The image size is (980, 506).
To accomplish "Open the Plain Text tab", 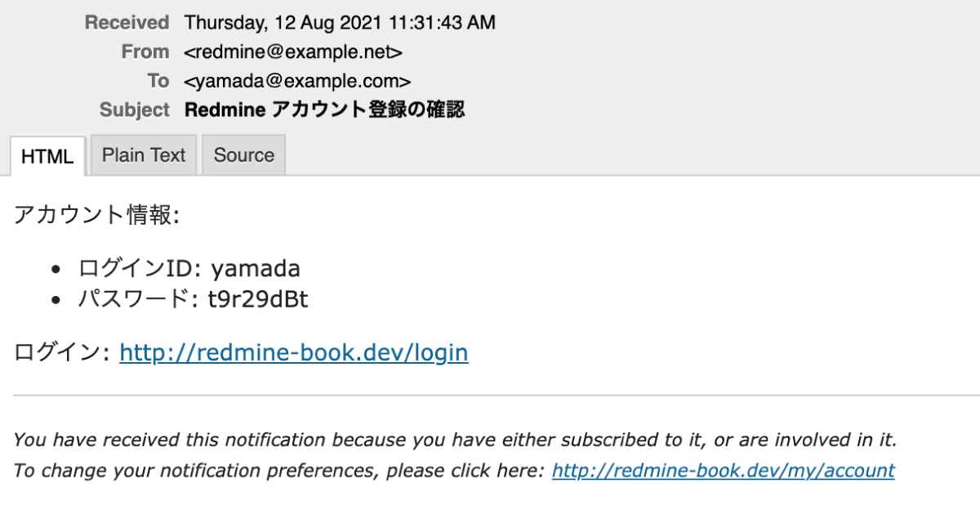I will [x=144, y=155].
